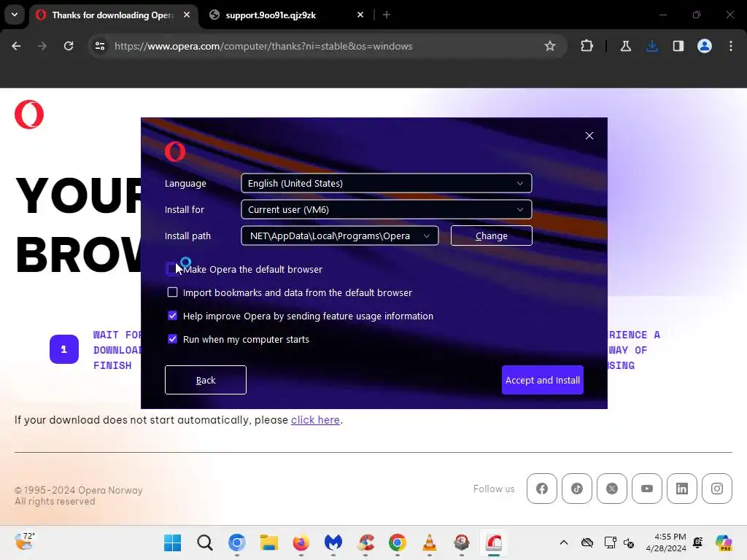Close the Thanks for downloading Opera tab
The width and height of the screenshot is (747, 560).
187,15
